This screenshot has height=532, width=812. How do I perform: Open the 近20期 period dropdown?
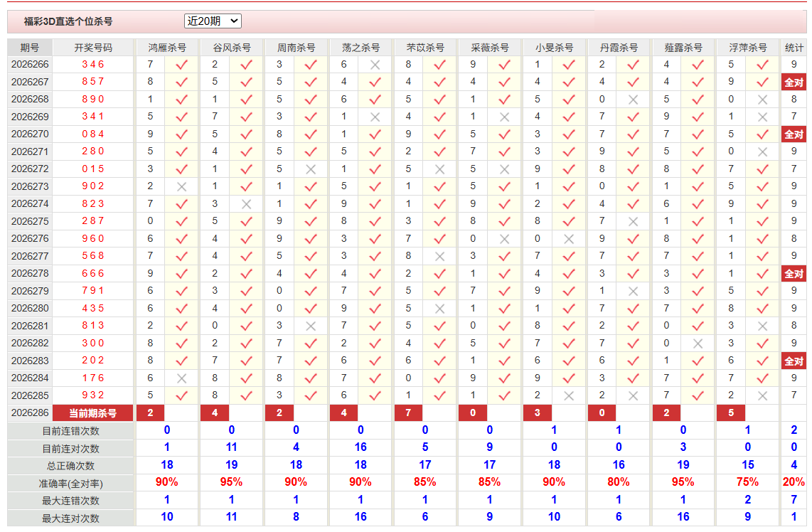tap(213, 21)
